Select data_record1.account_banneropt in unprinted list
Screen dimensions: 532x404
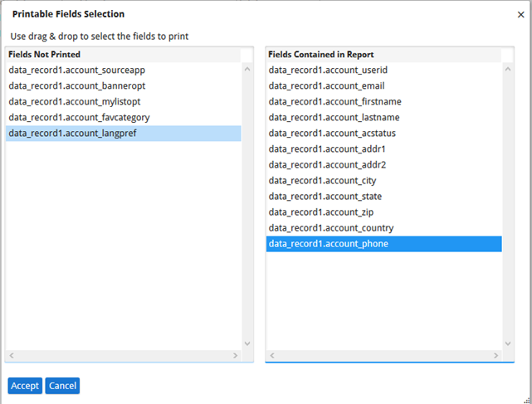pyautogui.click(x=76, y=86)
